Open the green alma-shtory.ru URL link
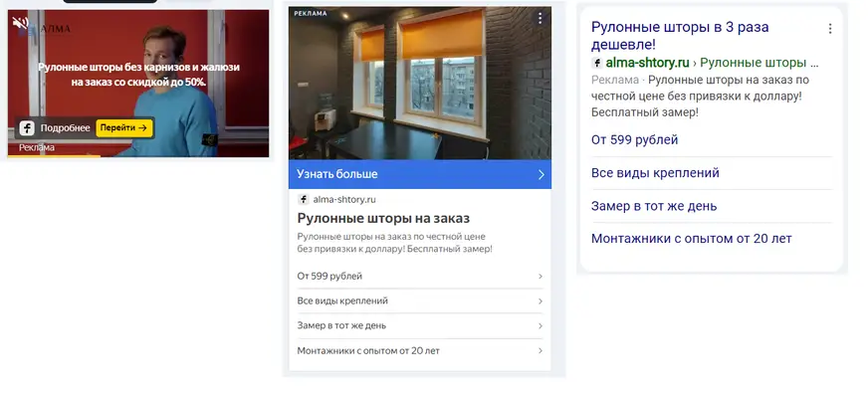Image resolution: width=868 pixels, height=400 pixels. pos(647,63)
